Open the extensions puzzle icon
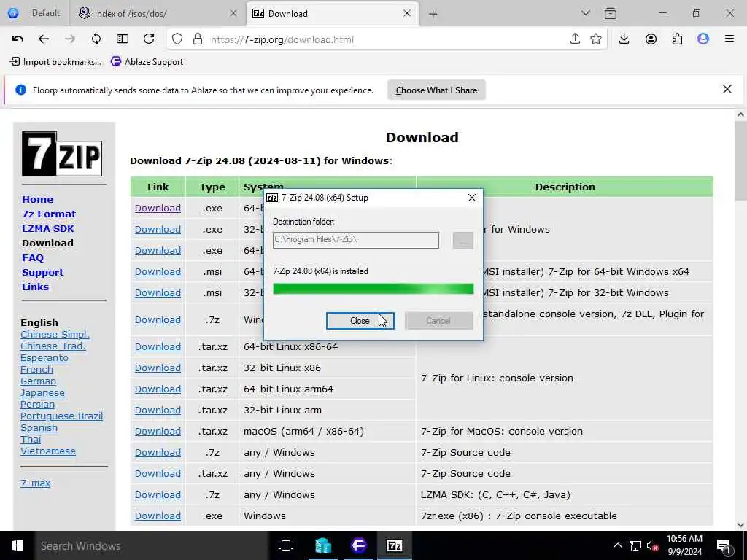Viewport: 747px width, 560px height. pos(677,39)
